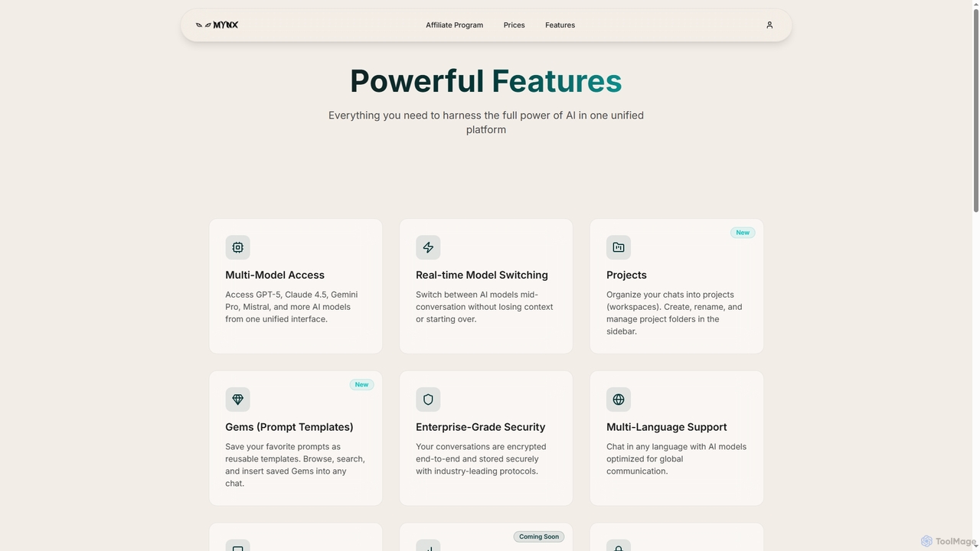Click the New badge on Gems card
The height and width of the screenshot is (551, 980).
[361, 385]
